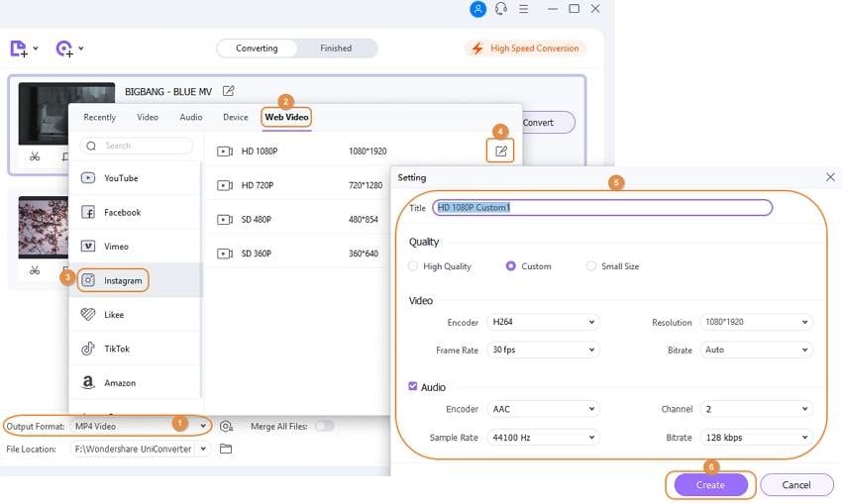Toggle the Audio checkbox
The image size is (842, 504).
pyautogui.click(x=412, y=386)
